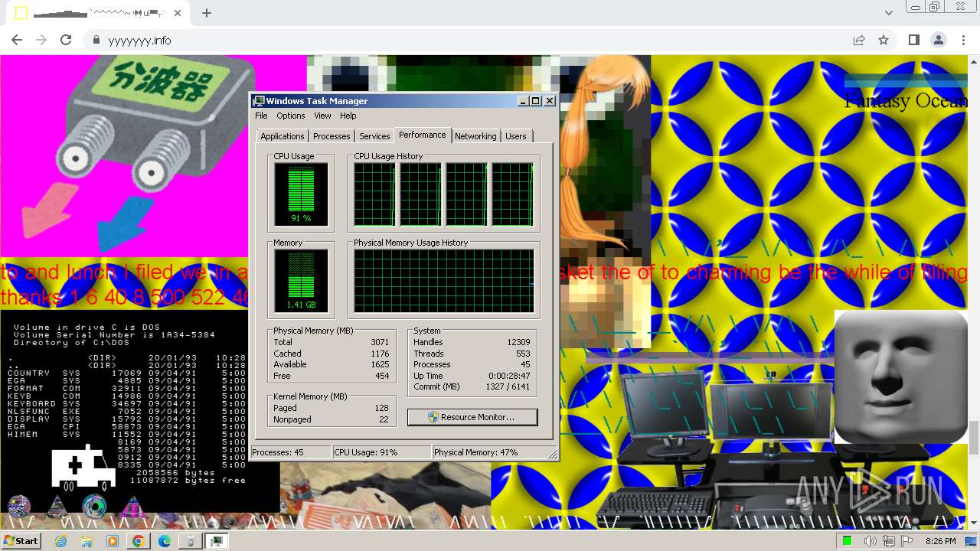Viewport: 980px width, 551px height.
Task: Click the gray striped pyramid icon on webpage
Action: (x=57, y=506)
